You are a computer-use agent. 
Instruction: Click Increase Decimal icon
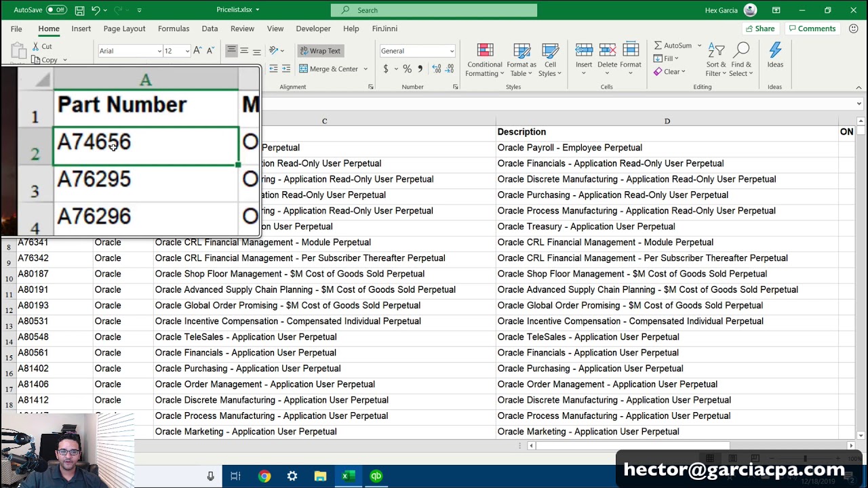click(437, 68)
